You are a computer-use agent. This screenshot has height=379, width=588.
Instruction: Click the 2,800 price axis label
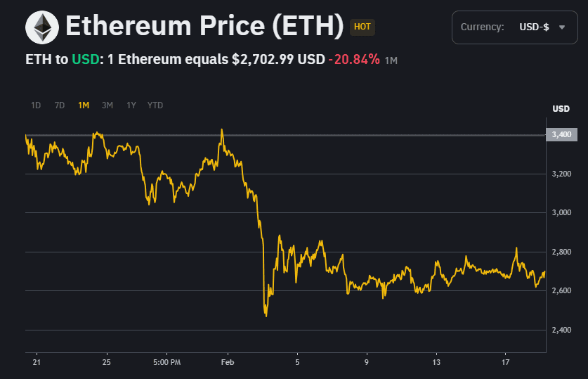pos(561,252)
